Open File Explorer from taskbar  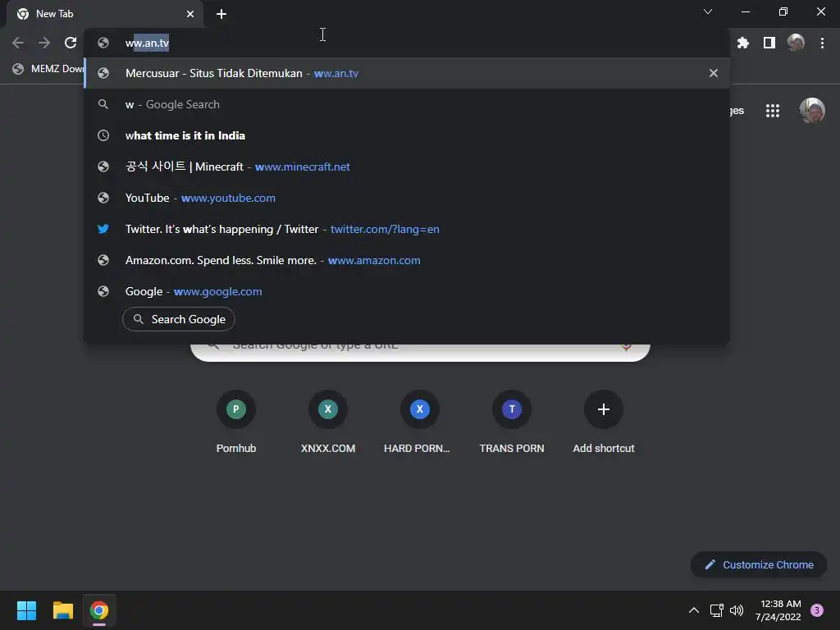62,610
